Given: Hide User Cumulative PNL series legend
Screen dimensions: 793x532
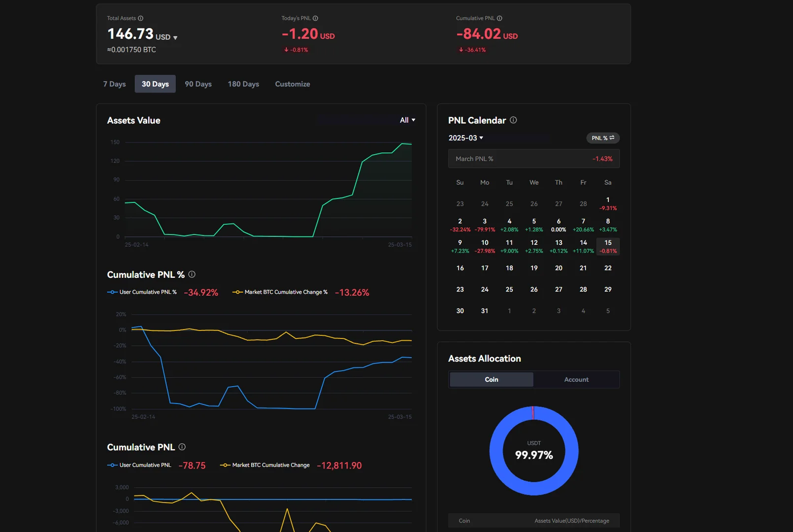Looking at the screenshot, I should click(x=112, y=465).
